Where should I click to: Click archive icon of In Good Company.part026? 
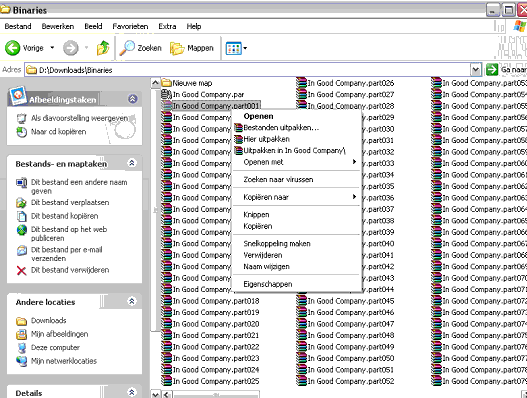tap(301, 83)
